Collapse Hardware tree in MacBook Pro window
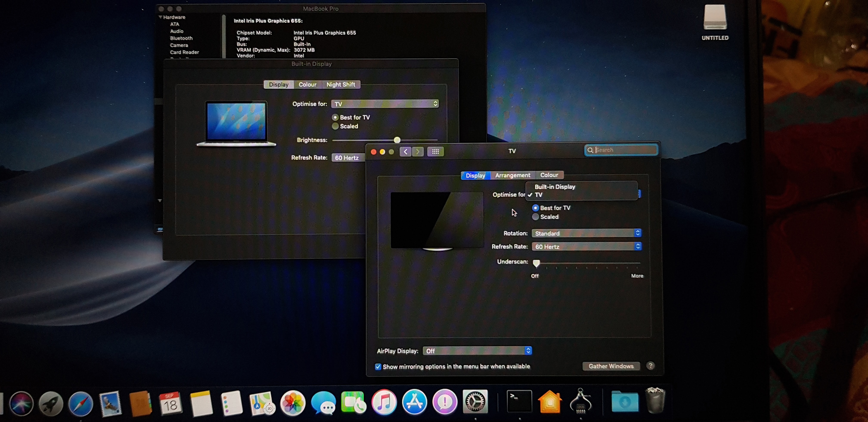Viewport: 868px width, 422px height. (160, 17)
